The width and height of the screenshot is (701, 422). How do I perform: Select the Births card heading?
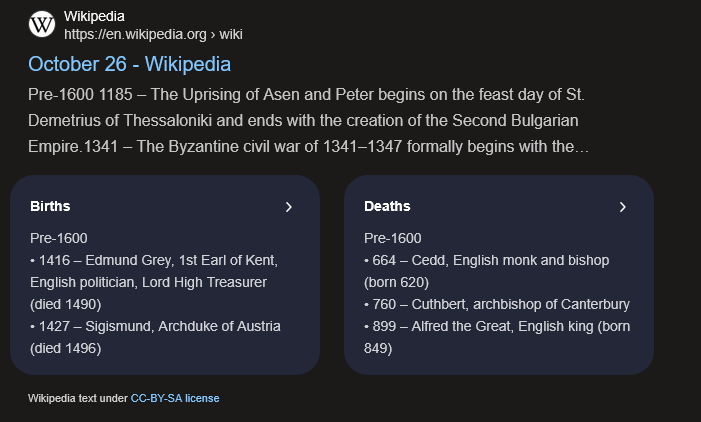click(x=50, y=207)
